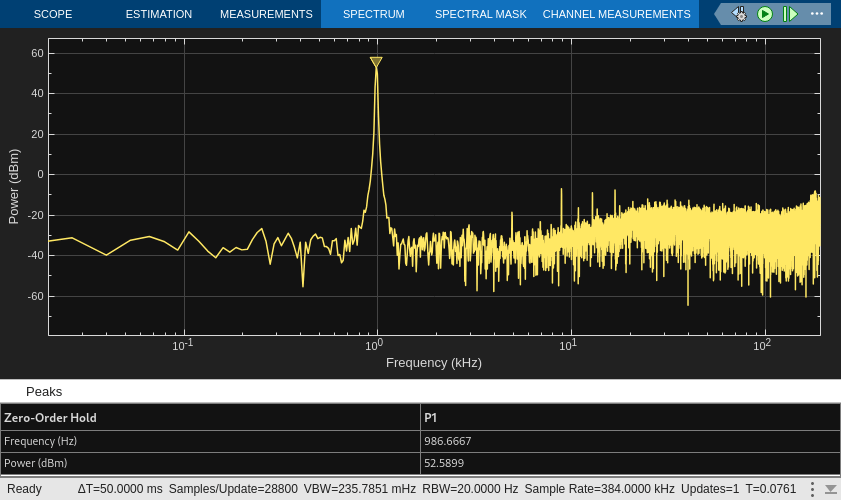841x500 pixels.
Task: Switch to the SCOPE tab
Action: [x=52, y=14]
